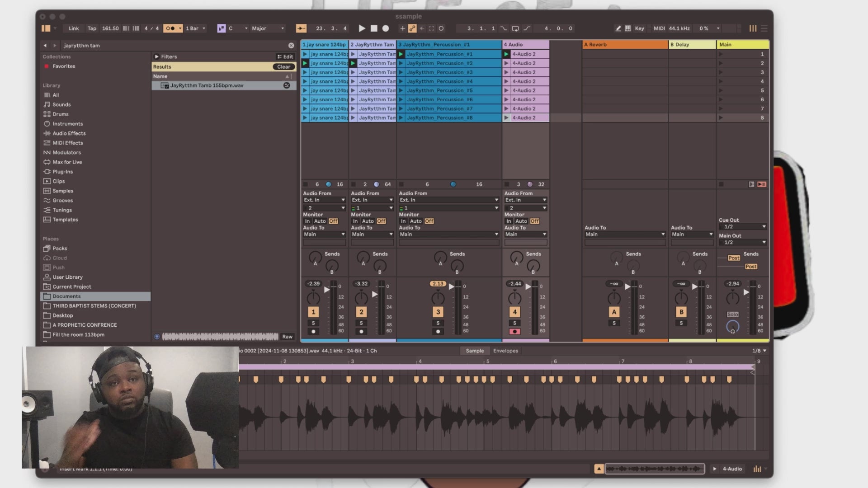Open Samples category in Library
This screenshot has width=868, height=488.
(62, 191)
